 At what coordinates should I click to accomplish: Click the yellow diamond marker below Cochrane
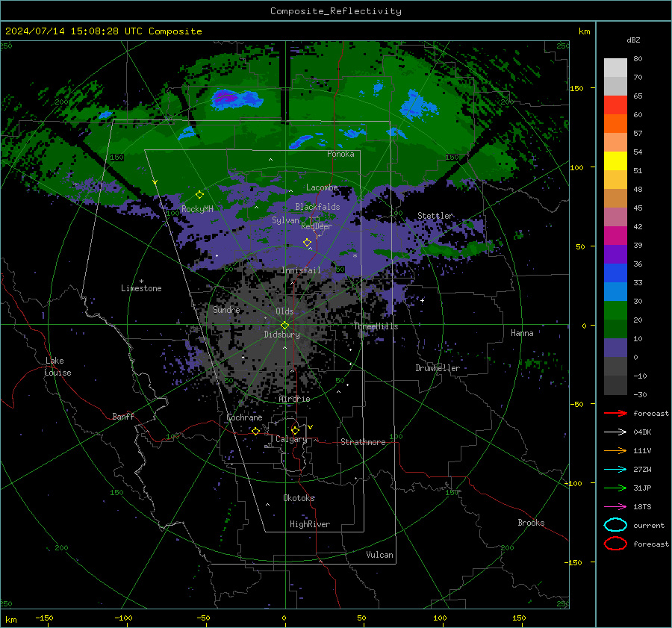(255, 431)
